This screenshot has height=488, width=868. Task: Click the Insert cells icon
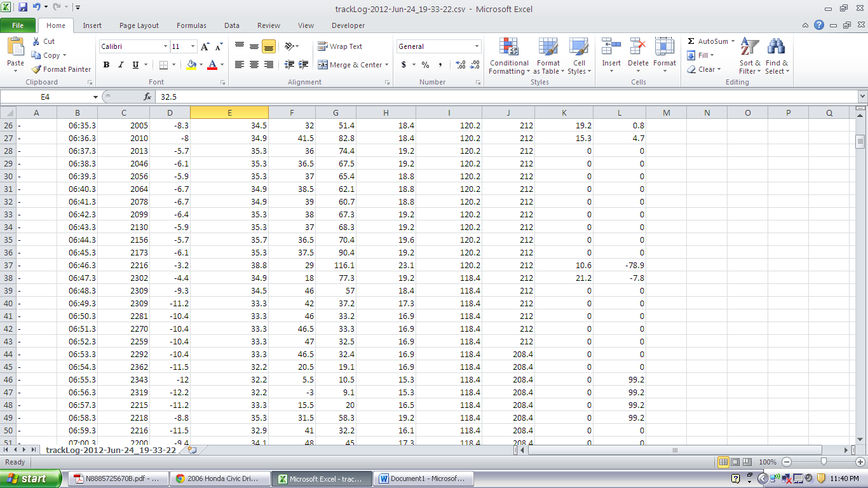(611, 48)
